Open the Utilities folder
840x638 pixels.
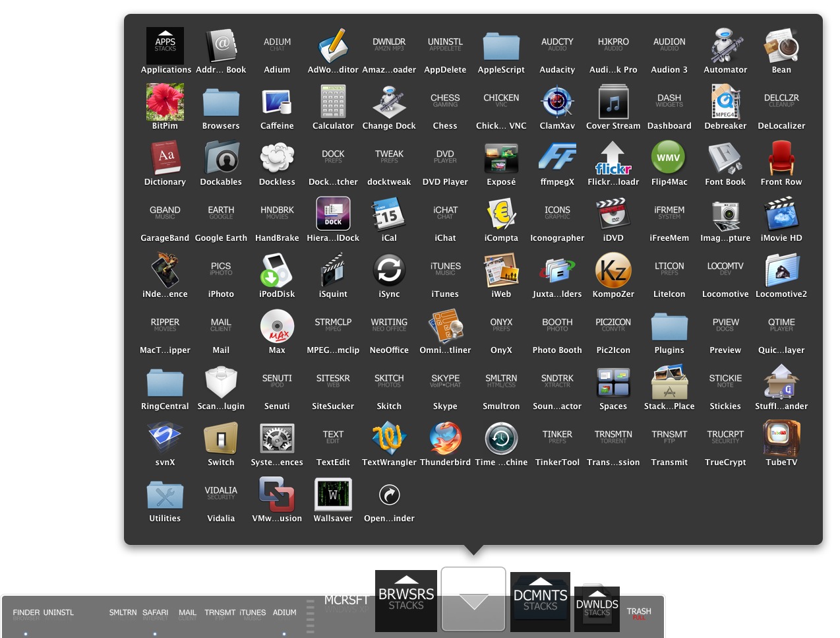click(x=165, y=494)
